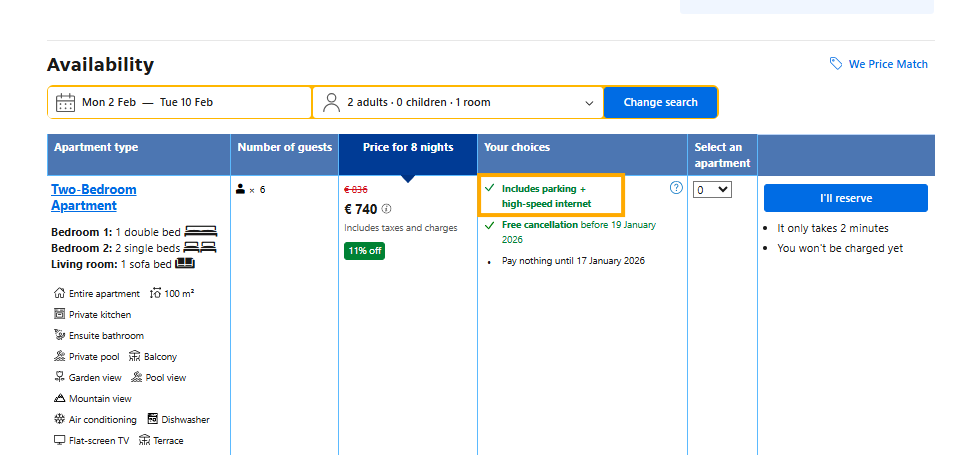Screen dimensions: 957x455
Task: Click the Apartment type column header
Action: point(139,155)
